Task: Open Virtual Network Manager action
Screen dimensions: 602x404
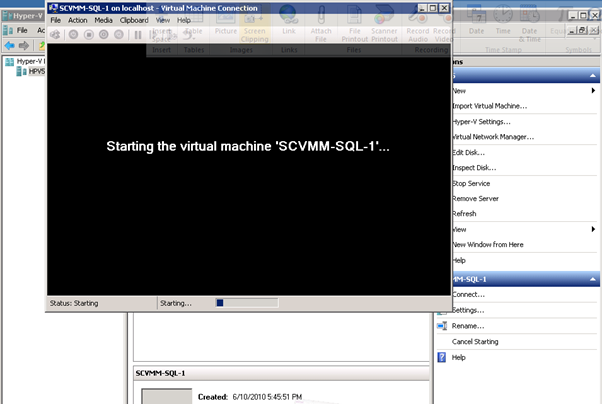Action: coord(493,137)
